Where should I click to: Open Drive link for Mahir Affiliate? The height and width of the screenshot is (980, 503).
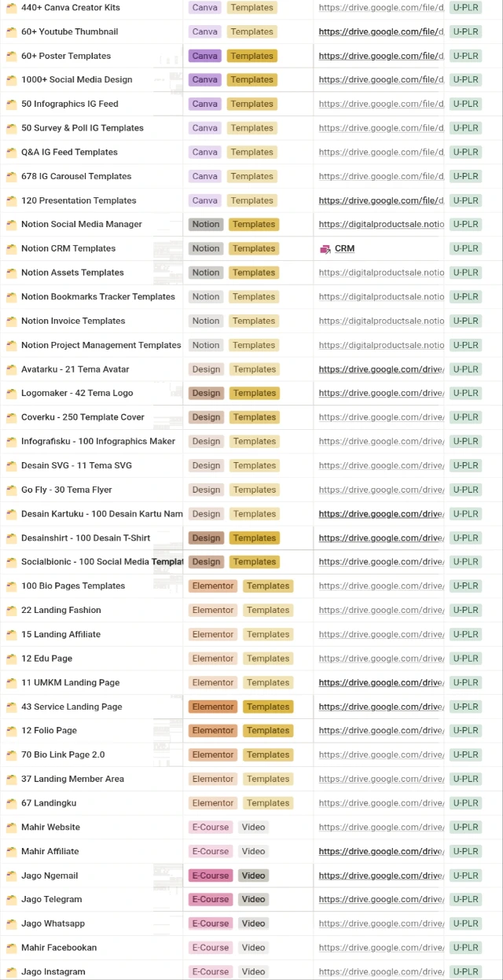[x=381, y=851]
